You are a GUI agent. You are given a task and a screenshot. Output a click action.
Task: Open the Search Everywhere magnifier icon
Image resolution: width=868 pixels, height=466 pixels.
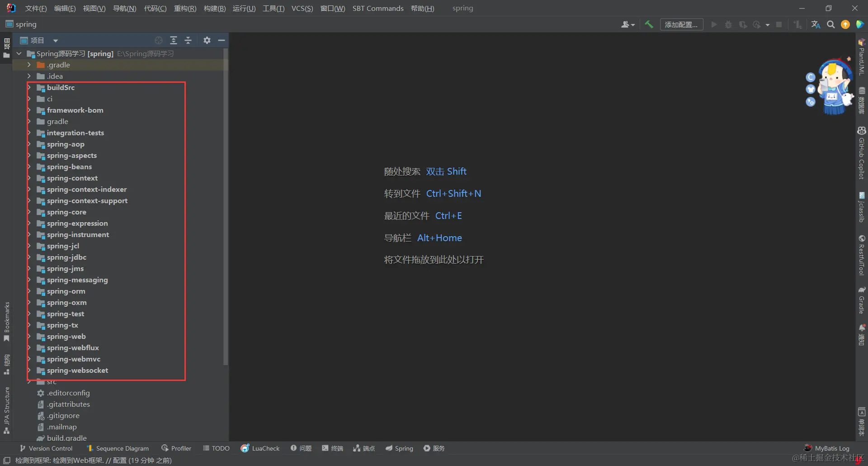pyautogui.click(x=830, y=24)
